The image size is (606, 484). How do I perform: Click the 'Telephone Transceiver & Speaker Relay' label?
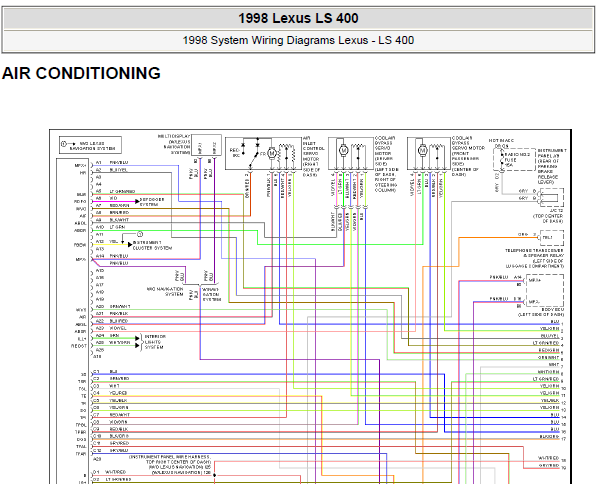tap(535, 258)
